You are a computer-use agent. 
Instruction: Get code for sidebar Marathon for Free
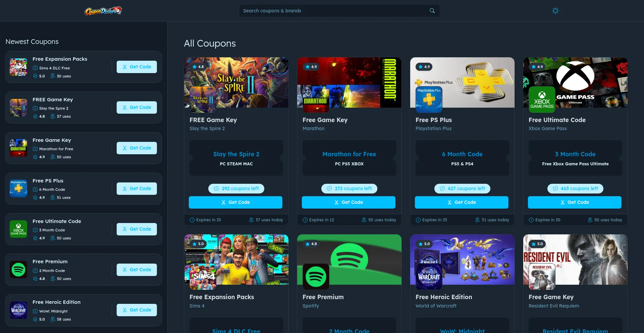click(137, 148)
